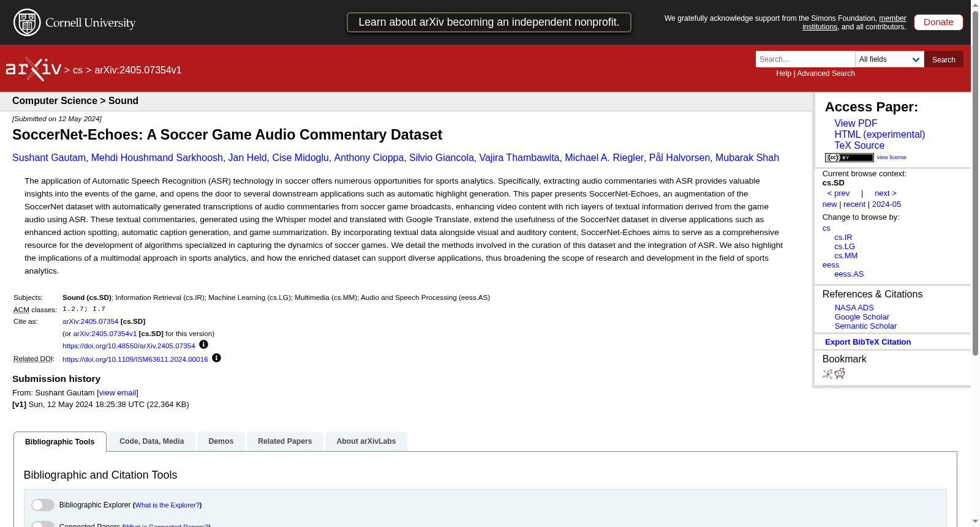Open the Related DOI 10.1109 link
The image size is (980, 527).
point(135,359)
